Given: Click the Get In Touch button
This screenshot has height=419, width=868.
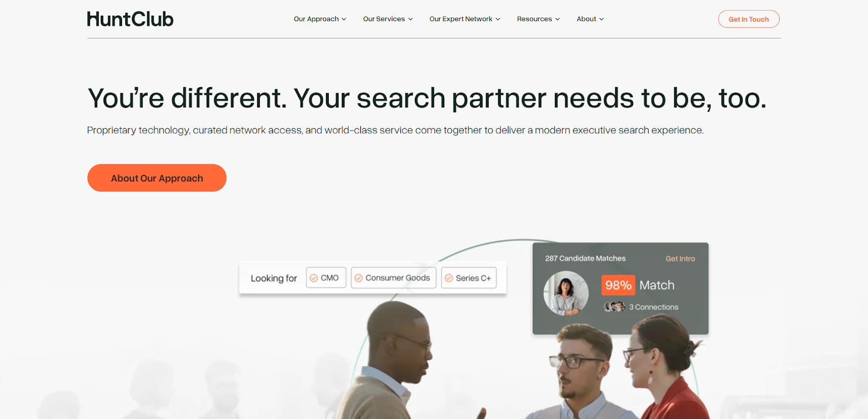Looking at the screenshot, I should (749, 19).
